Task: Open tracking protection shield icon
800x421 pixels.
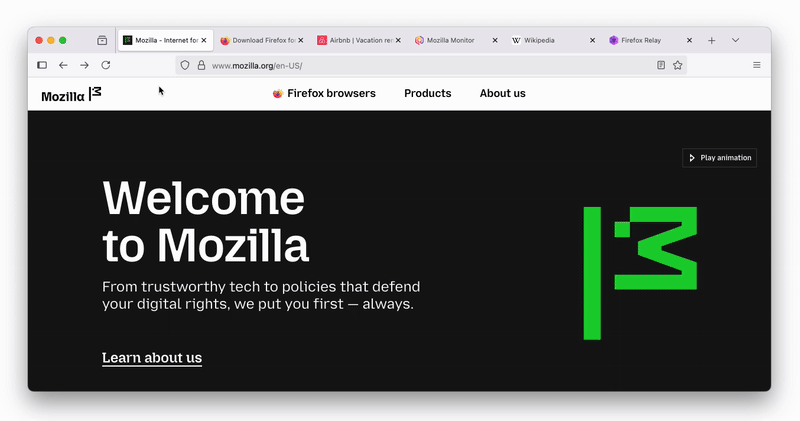Action: [x=184, y=65]
